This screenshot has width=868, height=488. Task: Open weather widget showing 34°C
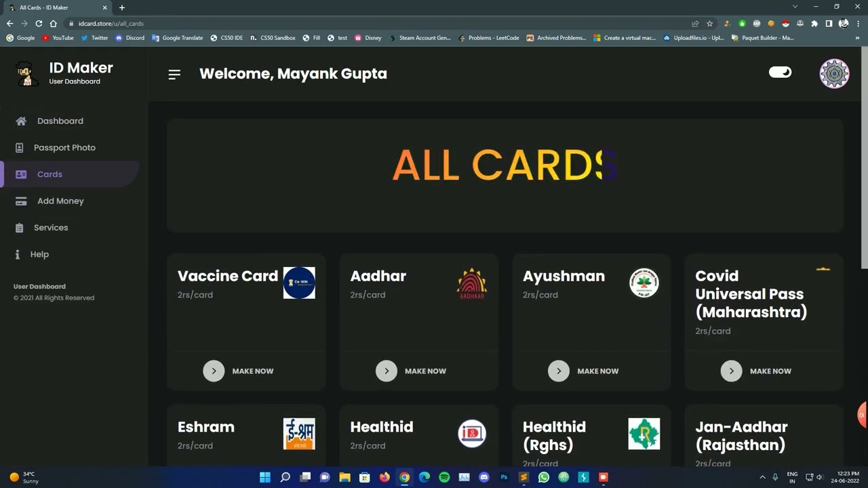coord(24,477)
